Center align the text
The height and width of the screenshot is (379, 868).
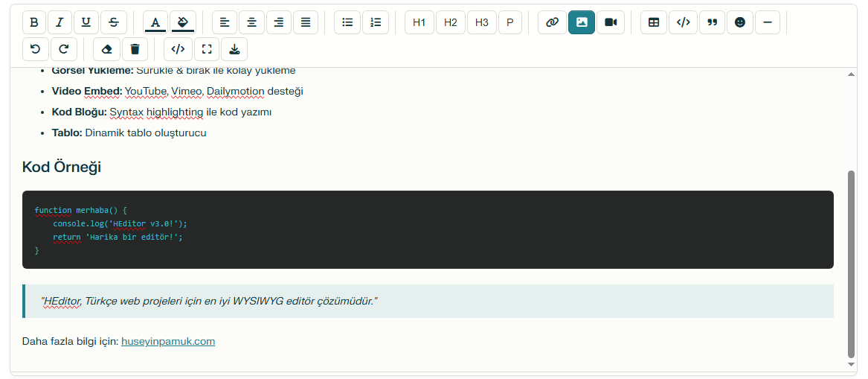click(251, 22)
